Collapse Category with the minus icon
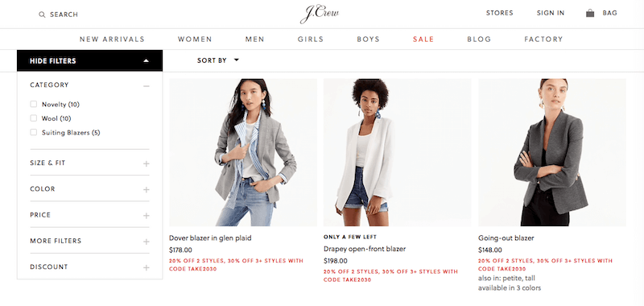Viewport: 644px width, 306px height. (147, 86)
